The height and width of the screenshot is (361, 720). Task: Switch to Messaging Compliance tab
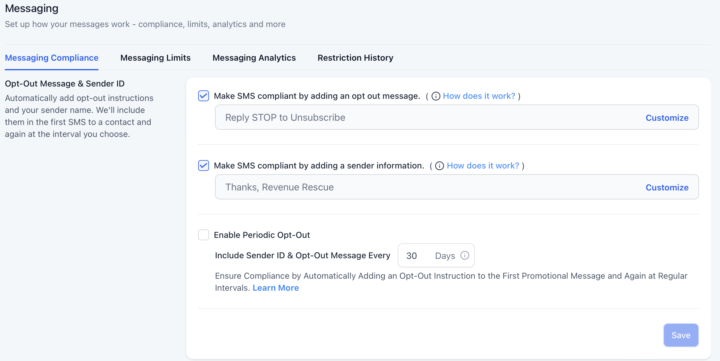(x=51, y=58)
